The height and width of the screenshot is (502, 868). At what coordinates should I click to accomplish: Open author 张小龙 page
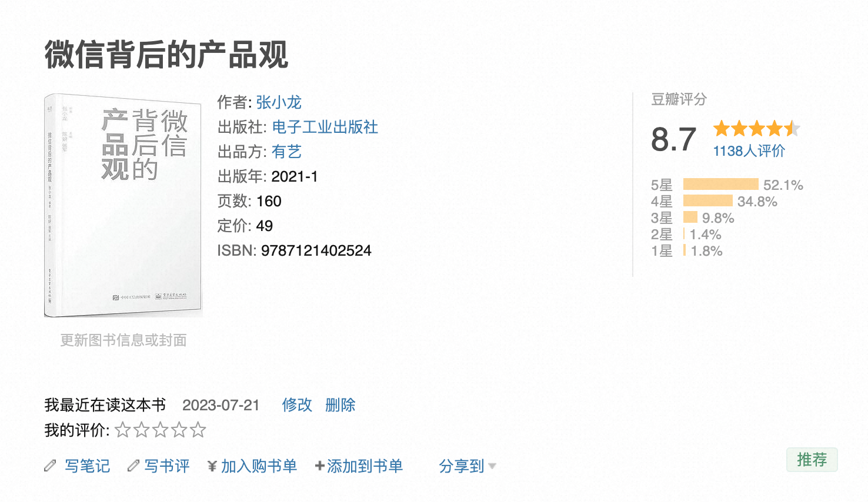point(279,102)
